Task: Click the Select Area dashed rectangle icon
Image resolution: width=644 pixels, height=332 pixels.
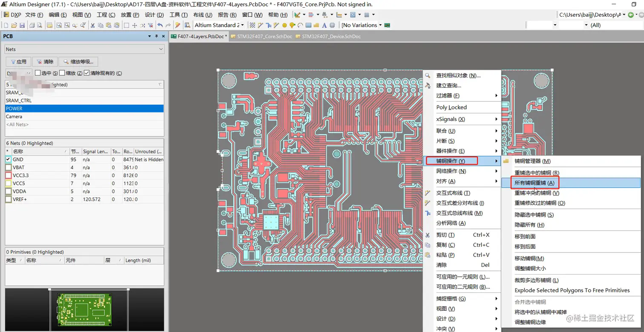Action: coord(126,26)
